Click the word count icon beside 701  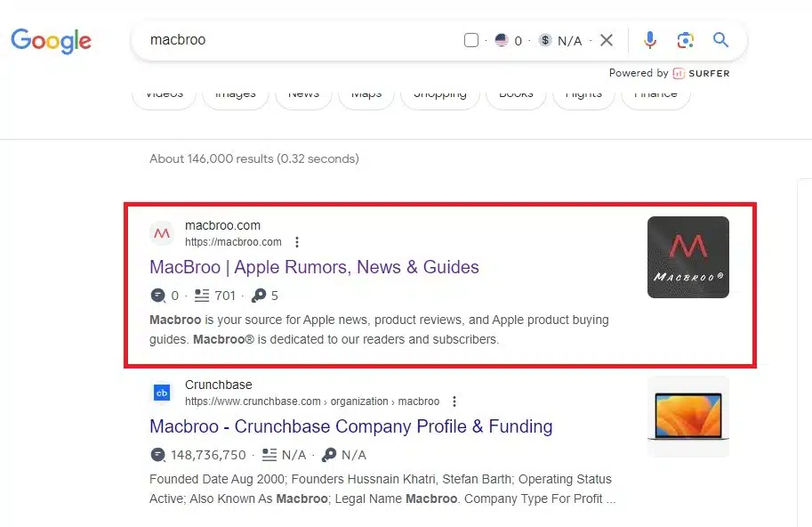pos(202,296)
